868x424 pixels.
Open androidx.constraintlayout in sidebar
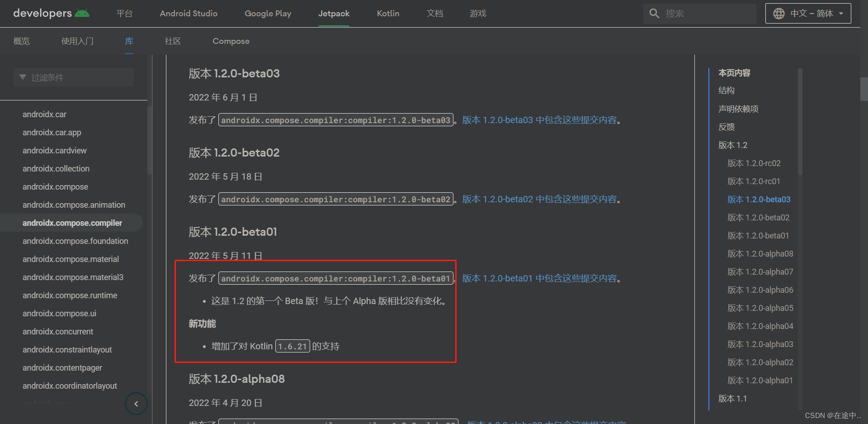coord(67,350)
